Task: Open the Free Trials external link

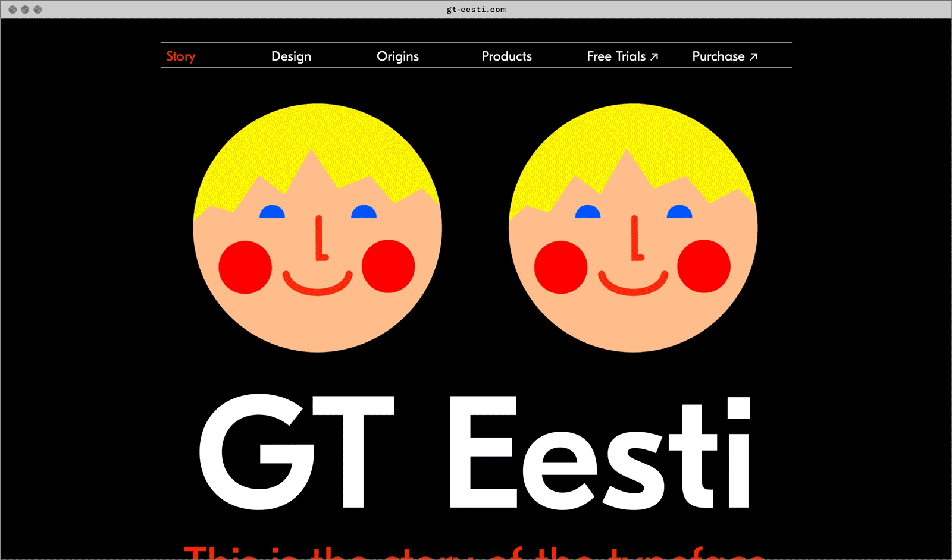Action: 622,56
